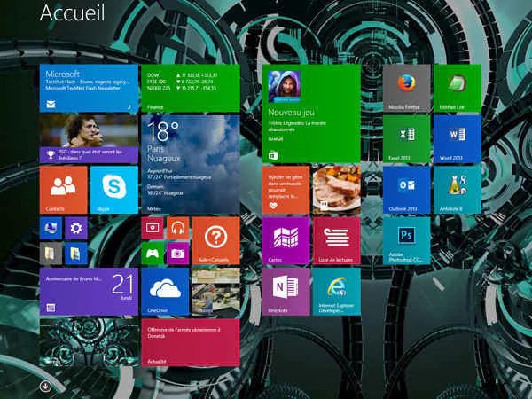The height and width of the screenshot is (399, 532).
Task: Launch Antidote 8 tile
Action: (x=458, y=190)
